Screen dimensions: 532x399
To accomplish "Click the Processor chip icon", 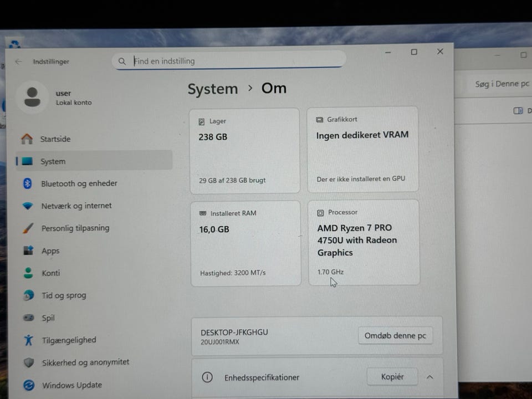I will pos(320,213).
